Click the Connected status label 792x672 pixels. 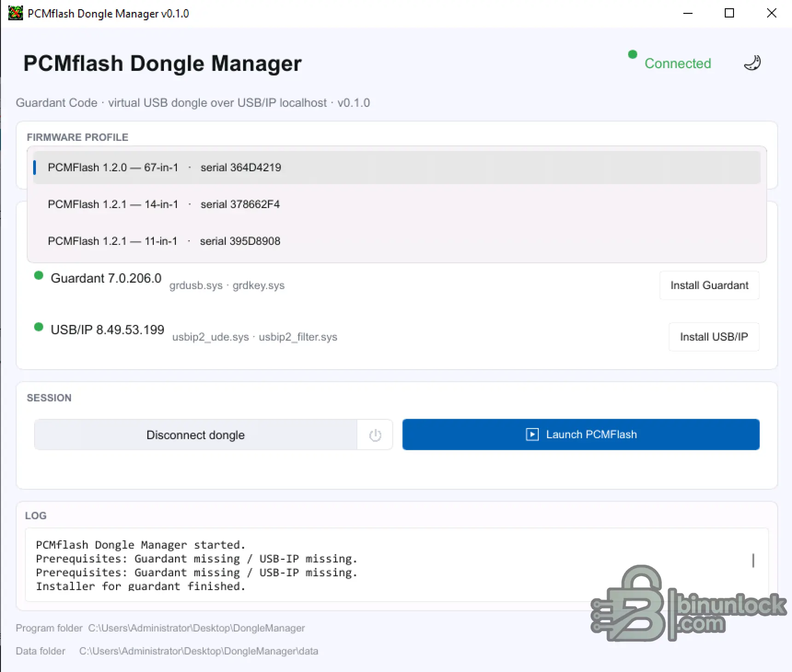click(x=677, y=64)
